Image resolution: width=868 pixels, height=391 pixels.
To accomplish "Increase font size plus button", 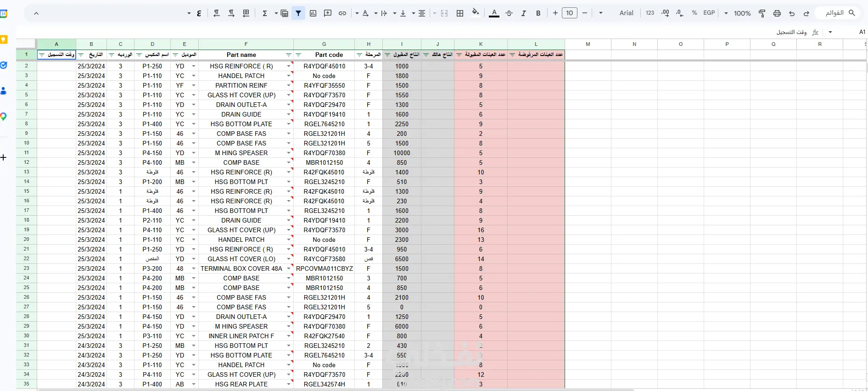I will point(555,13).
